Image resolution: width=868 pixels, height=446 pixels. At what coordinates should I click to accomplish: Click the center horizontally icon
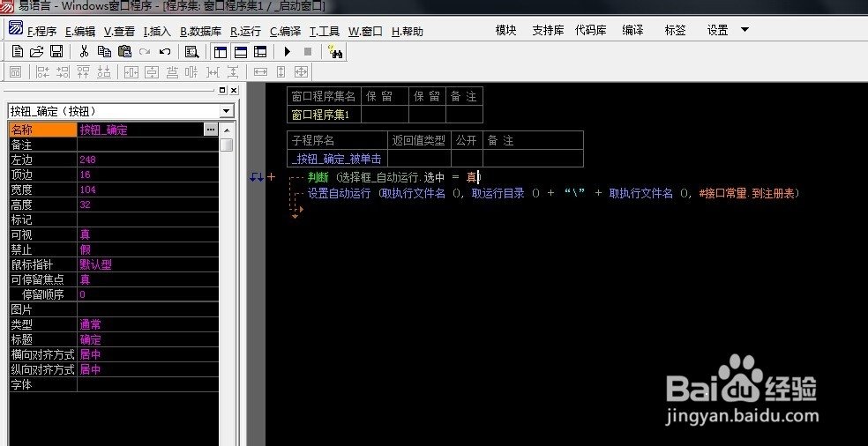(x=131, y=72)
